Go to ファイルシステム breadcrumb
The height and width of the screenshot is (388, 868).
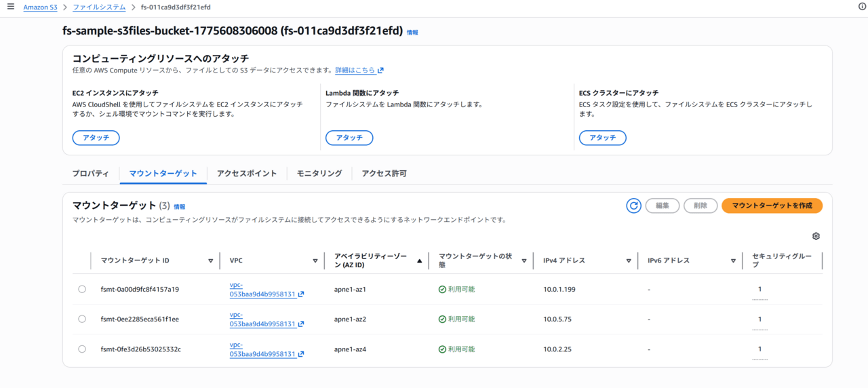pos(99,7)
